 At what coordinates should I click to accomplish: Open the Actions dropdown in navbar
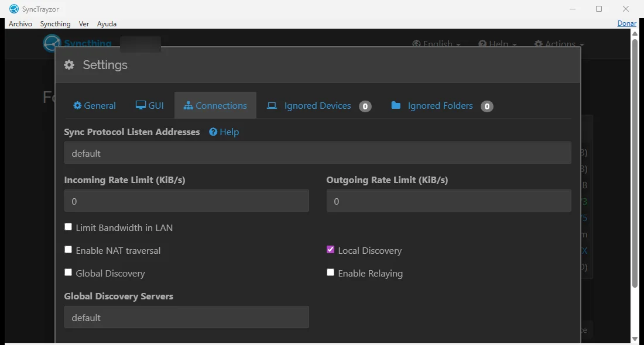559,43
